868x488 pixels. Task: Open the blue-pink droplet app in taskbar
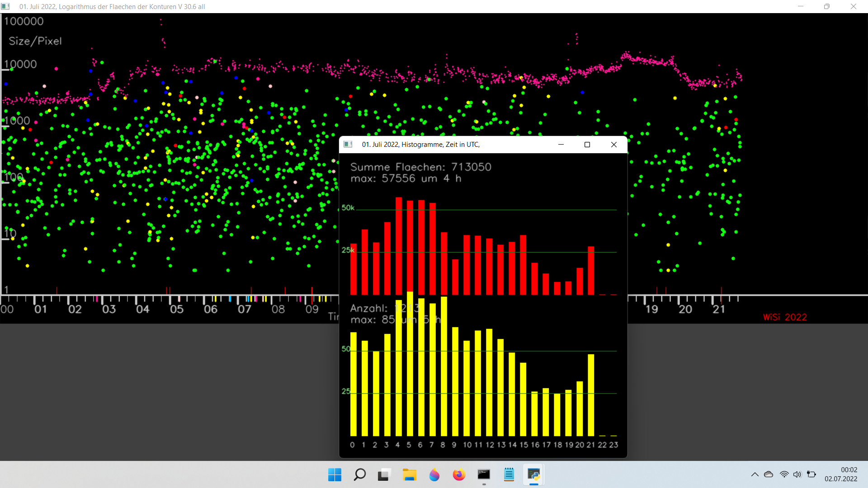coord(434,475)
